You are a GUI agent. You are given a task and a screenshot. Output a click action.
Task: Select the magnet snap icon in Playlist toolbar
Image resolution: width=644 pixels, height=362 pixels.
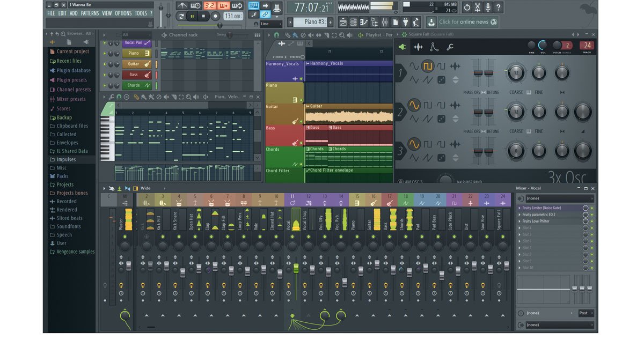coord(276,35)
